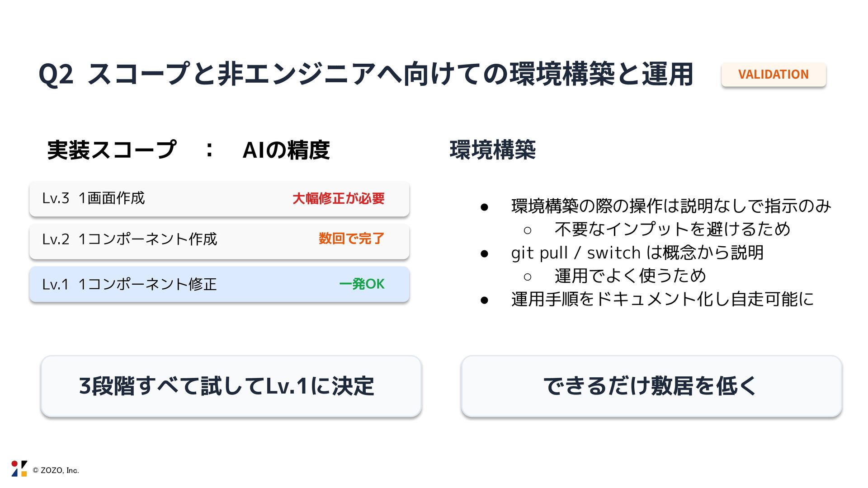Click the VALIDATION badge
Viewport: 868px width, 488px height.
pyautogui.click(x=773, y=75)
